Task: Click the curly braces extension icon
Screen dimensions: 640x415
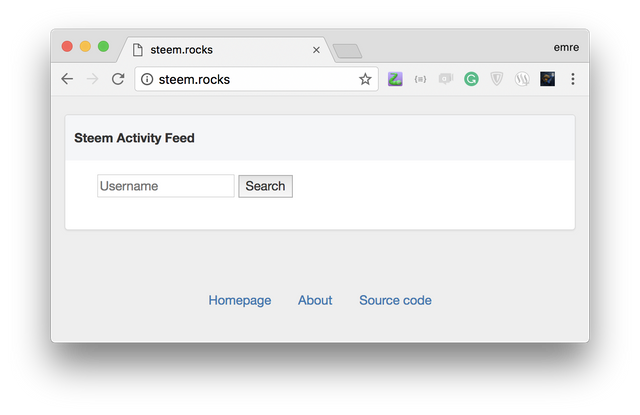Action: pos(420,79)
